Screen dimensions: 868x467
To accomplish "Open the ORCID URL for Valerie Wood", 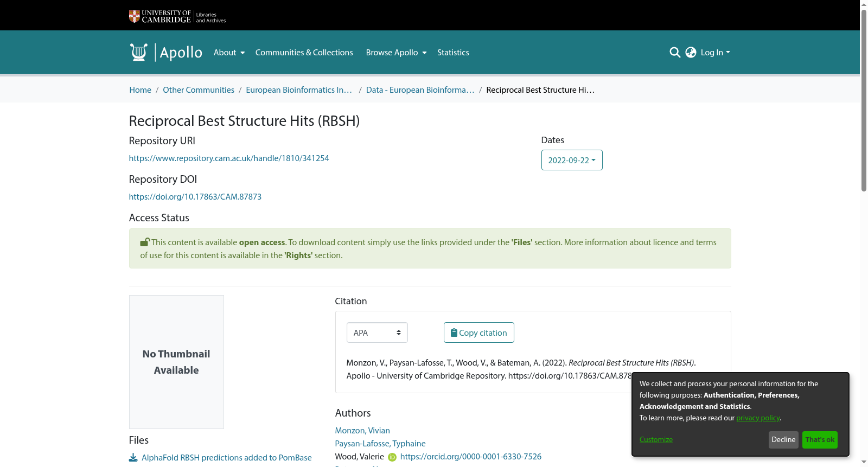I will point(471,457).
